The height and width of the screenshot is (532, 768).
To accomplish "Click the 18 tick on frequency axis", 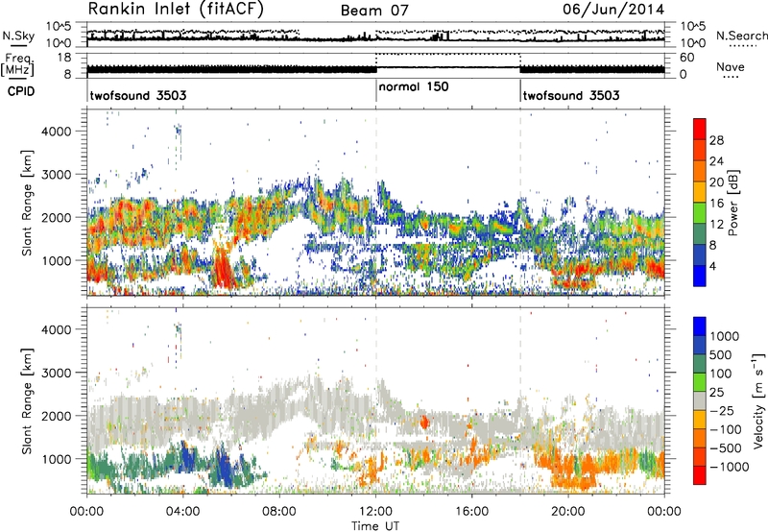I will pos(63,58).
